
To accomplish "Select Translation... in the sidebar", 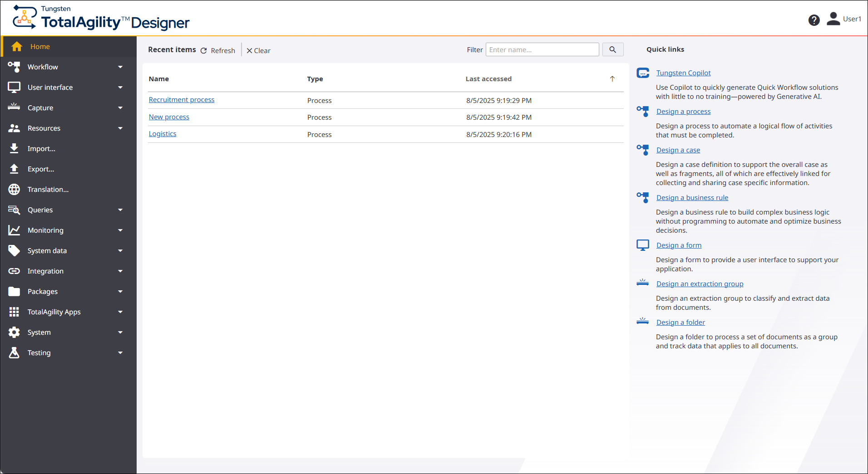I will click(x=48, y=190).
